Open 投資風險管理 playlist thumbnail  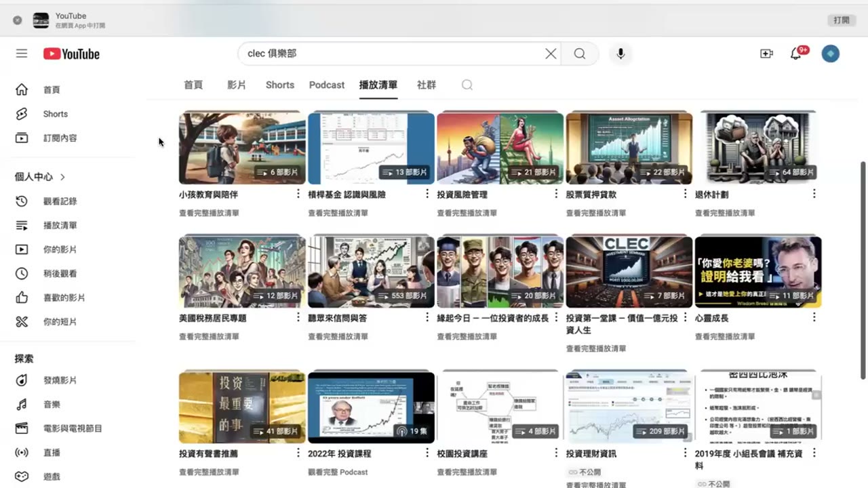(500, 148)
